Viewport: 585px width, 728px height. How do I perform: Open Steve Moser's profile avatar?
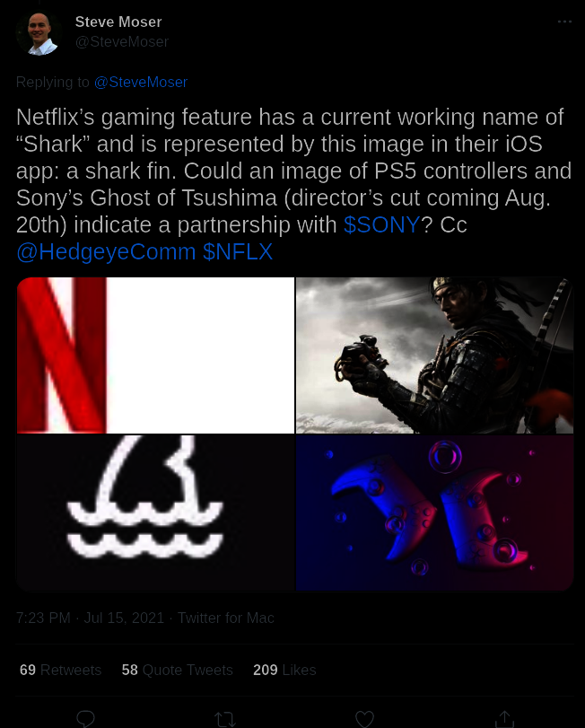(39, 33)
